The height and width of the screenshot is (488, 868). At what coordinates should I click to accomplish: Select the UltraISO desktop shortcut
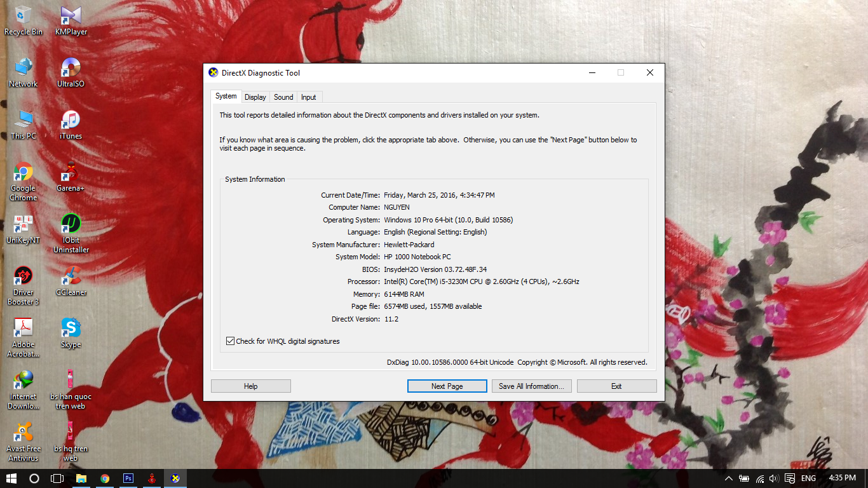click(x=71, y=72)
